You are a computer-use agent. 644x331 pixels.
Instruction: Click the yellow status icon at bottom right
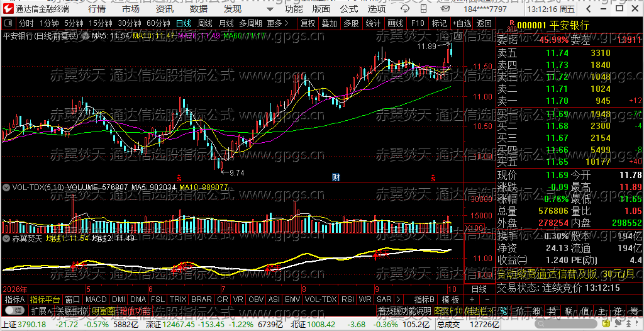[x=606, y=323]
